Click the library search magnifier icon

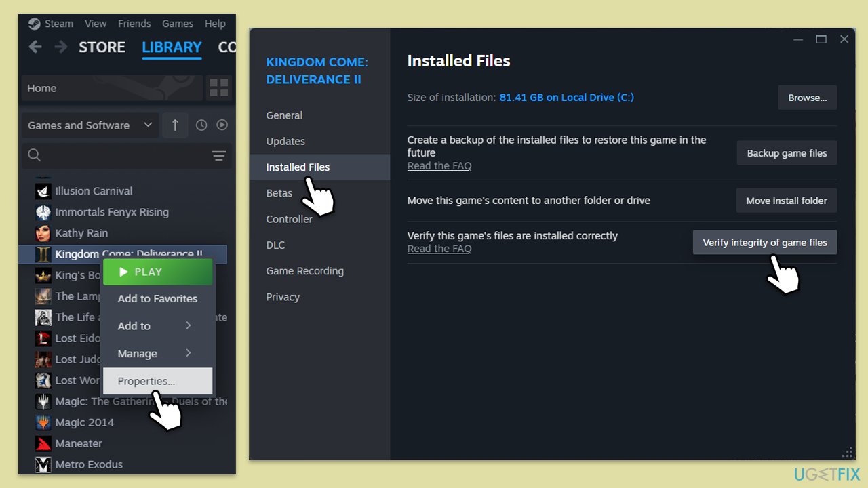coord(34,156)
